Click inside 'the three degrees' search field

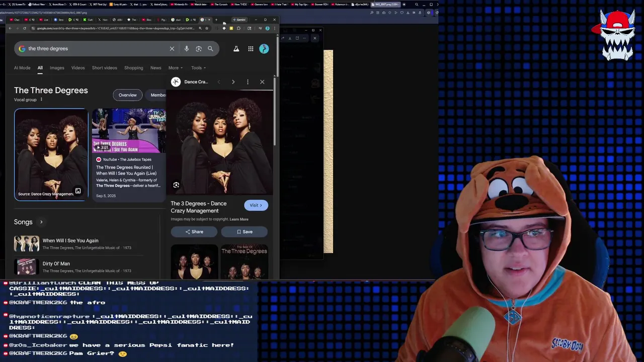pyautogui.click(x=96, y=49)
